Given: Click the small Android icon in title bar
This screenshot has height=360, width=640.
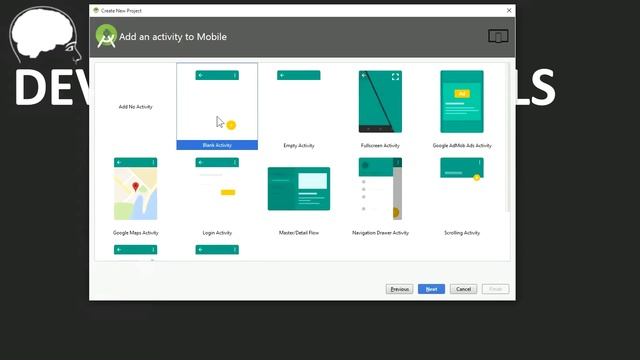Looking at the screenshot, I should pos(96,11).
